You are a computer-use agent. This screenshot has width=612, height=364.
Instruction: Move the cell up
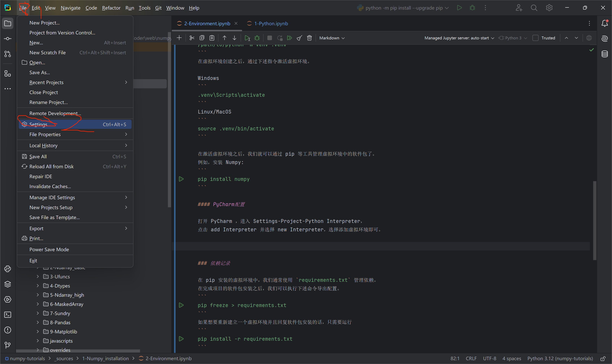coord(224,38)
